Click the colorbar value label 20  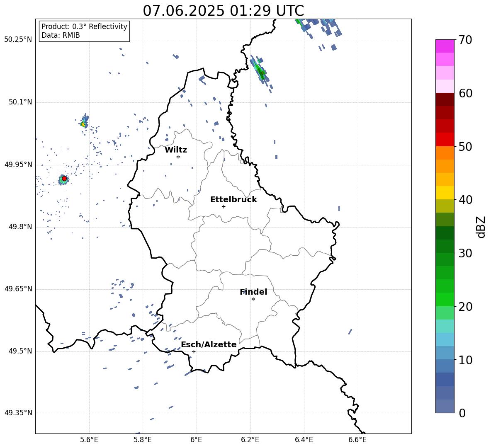pos(465,307)
